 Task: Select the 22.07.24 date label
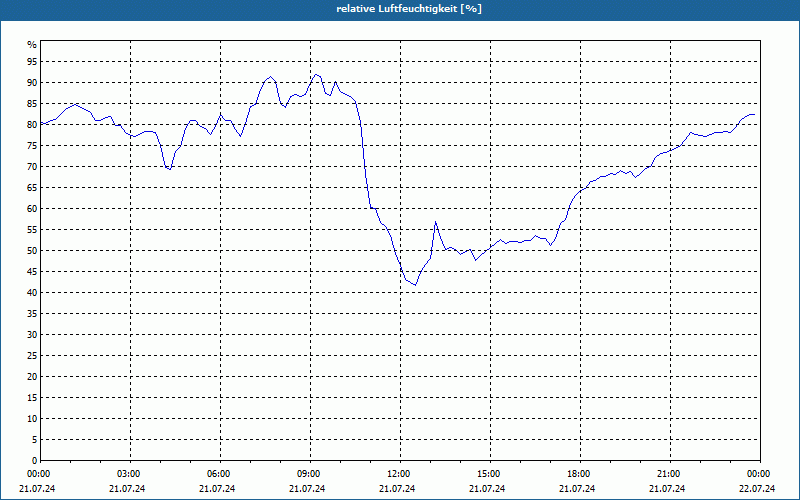tap(757, 489)
